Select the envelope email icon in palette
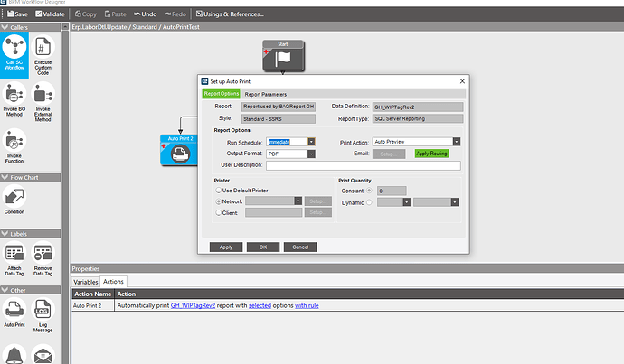This screenshot has height=364, width=624. [x=43, y=354]
